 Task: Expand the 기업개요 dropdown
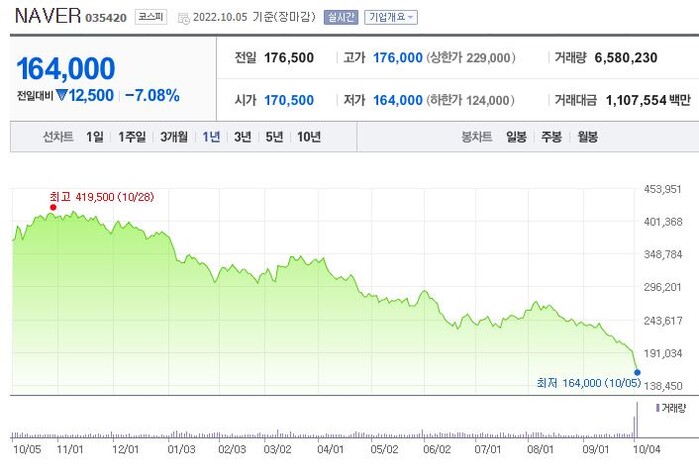391,17
